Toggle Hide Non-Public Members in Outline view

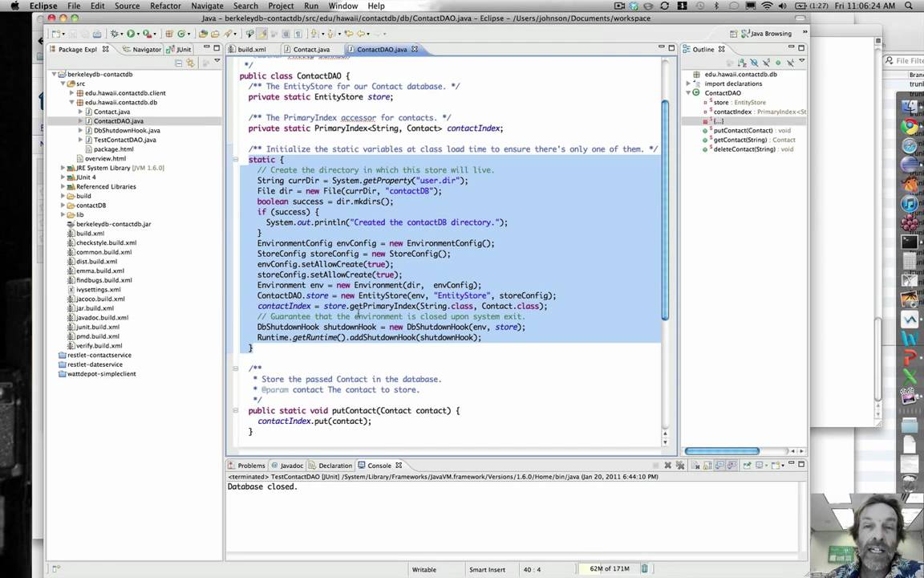coord(778,63)
